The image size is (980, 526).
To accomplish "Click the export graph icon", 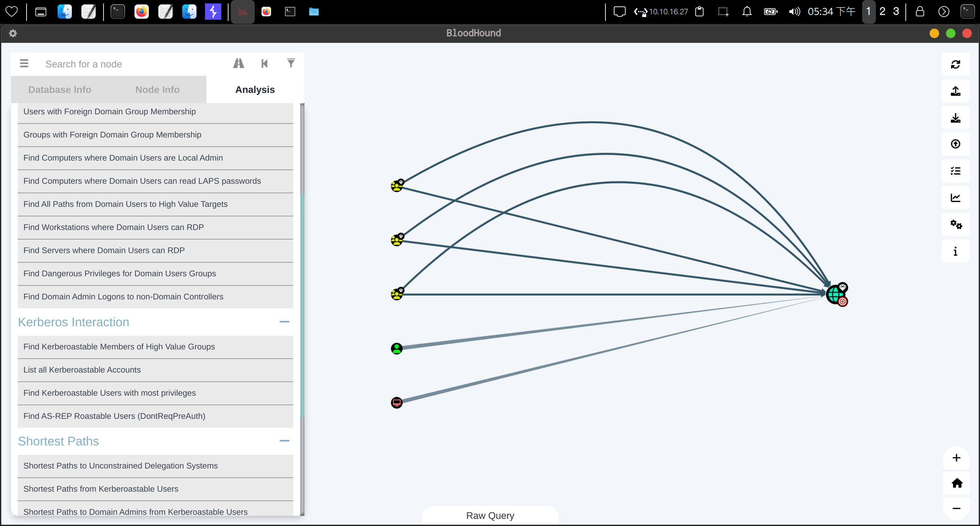I will click(955, 91).
